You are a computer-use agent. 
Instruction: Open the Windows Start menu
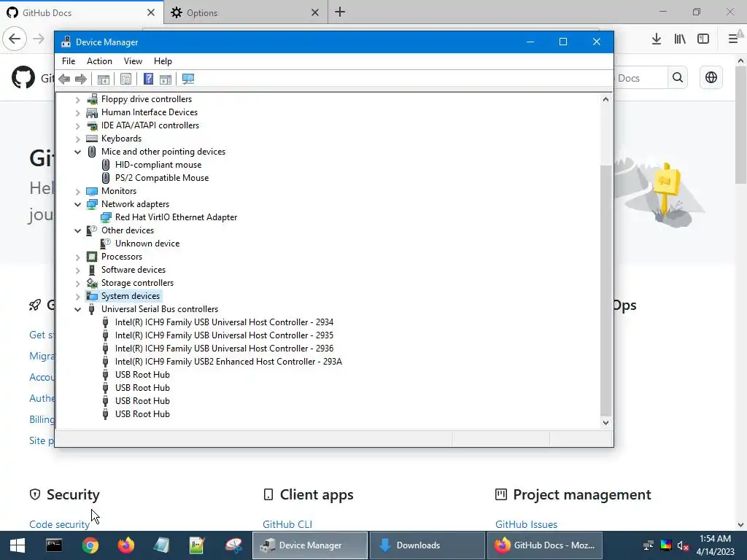point(18,545)
